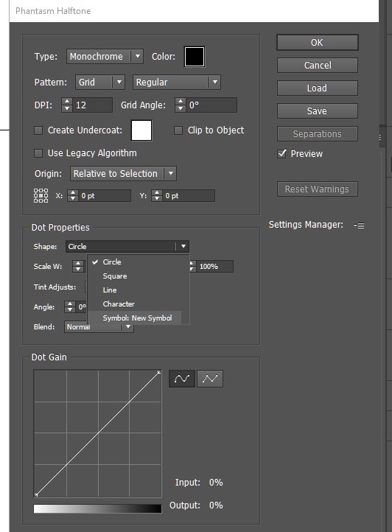Open the Settings Manager flyout menu icon
Image resolution: width=392 pixels, height=532 pixels.
point(360,225)
